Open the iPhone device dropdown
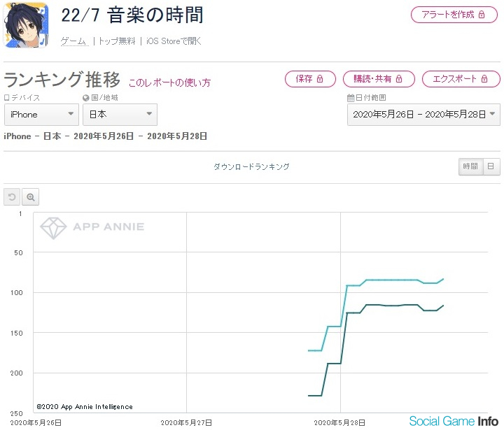Image resolution: width=504 pixels, height=430 pixels. click(42, 115)
